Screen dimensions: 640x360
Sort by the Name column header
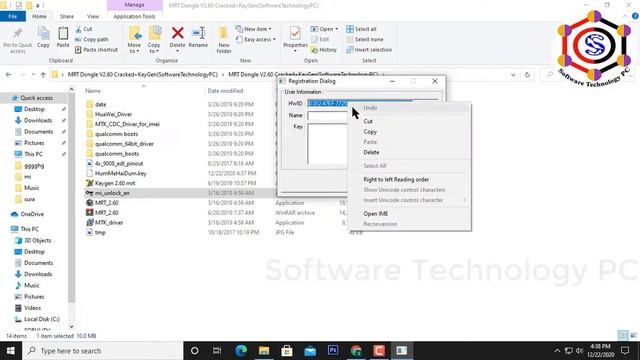coord(93,91)
